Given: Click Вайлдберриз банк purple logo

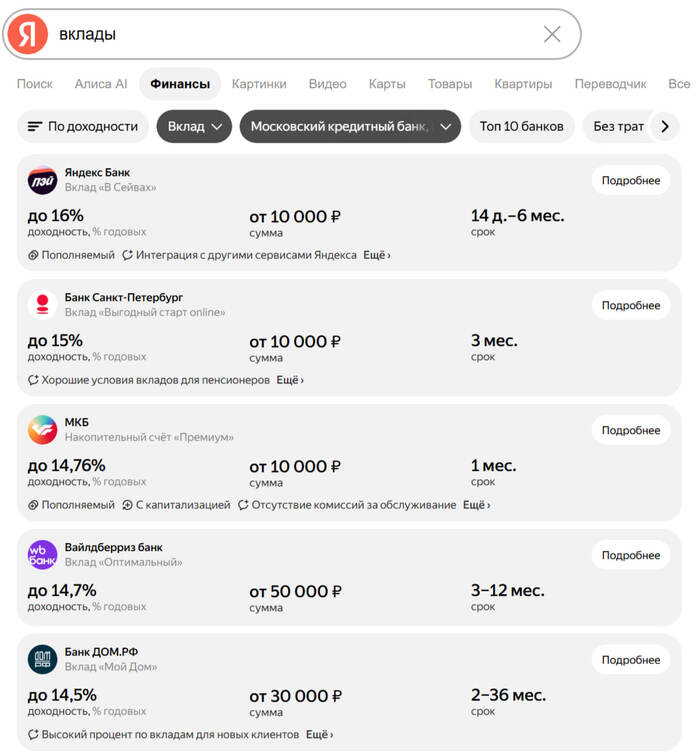Looking at the screenshot, I should (42, 555).
